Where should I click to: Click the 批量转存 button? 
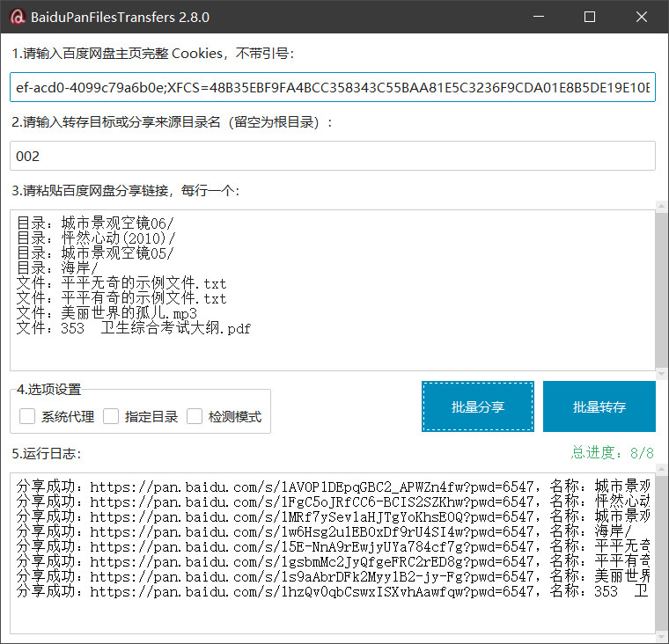click(x=599, y=406)
